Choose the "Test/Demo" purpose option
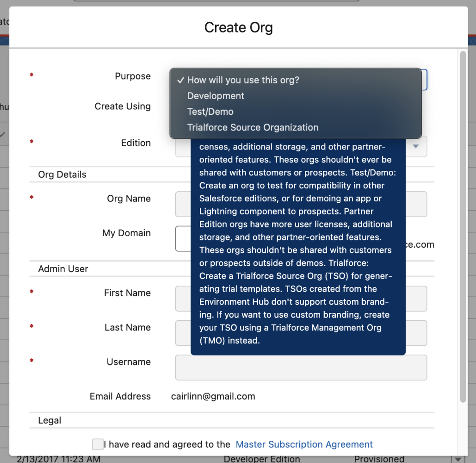 210,112
